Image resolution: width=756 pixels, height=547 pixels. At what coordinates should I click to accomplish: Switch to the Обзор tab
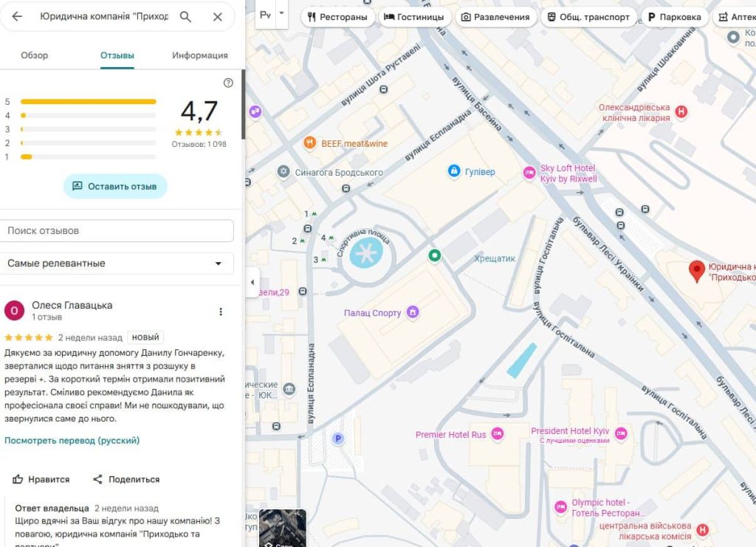pos(34,55)
